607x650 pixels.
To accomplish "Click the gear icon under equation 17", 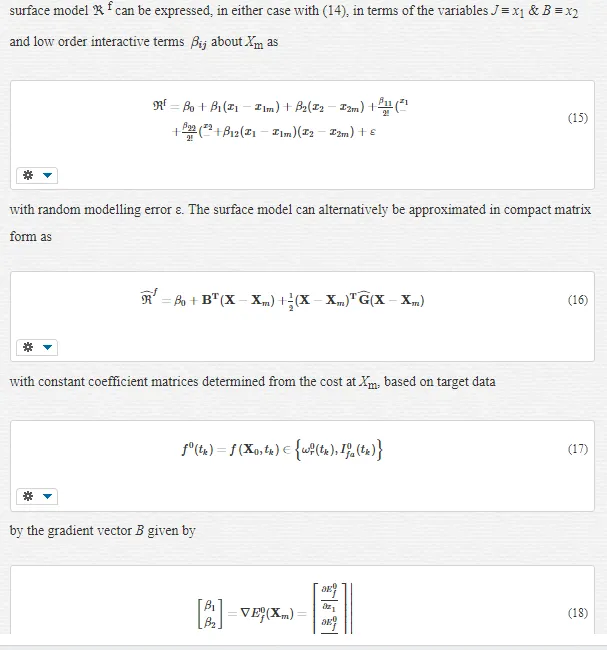I will pos(28,496).
